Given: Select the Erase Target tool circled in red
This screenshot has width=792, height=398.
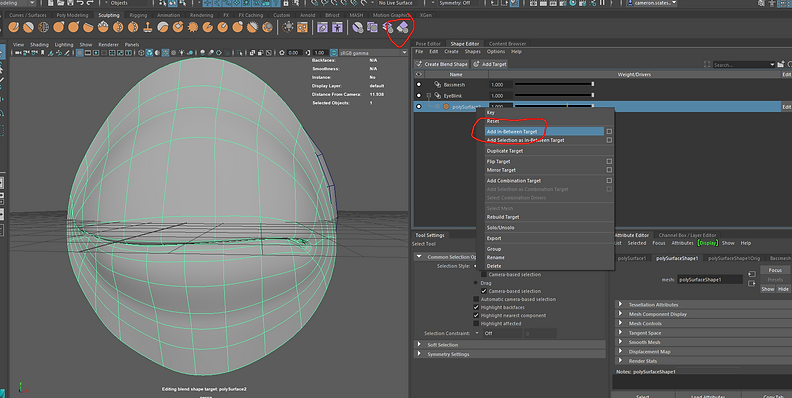Looking at the screenshot, I should pos(403,27).
